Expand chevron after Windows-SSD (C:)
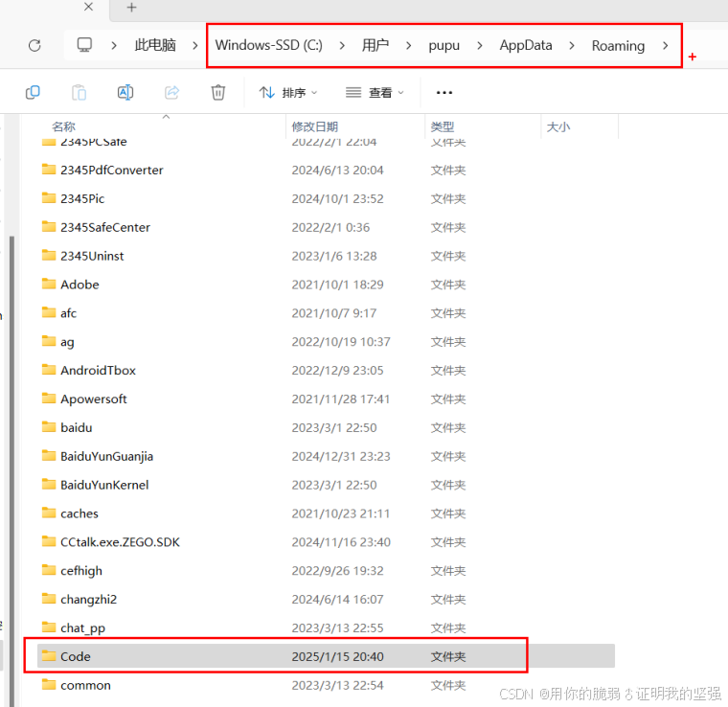Viewport: 728px width, 707px height. tap(342, 45)
